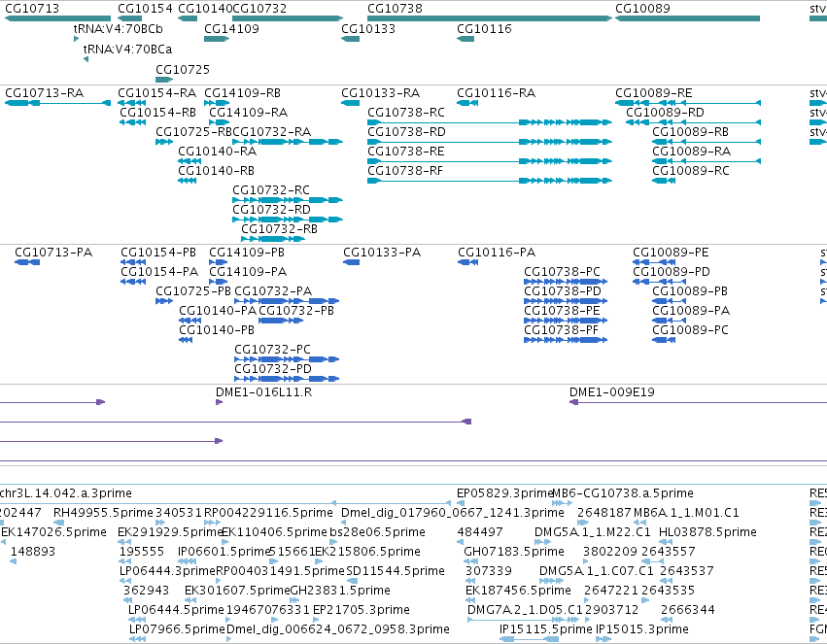Select transcript CG10738-RD
The image size is (827, 644).
406,132
